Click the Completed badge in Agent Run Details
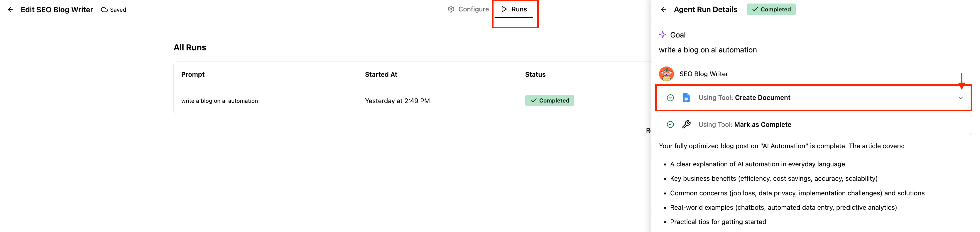Screen dimensions: 980x232 (x=771, y=9)
